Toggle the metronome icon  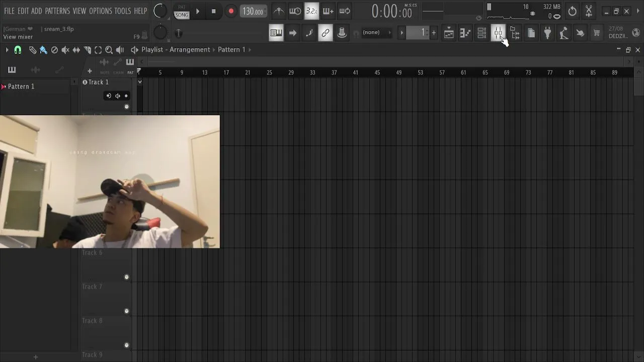[278, 11]
